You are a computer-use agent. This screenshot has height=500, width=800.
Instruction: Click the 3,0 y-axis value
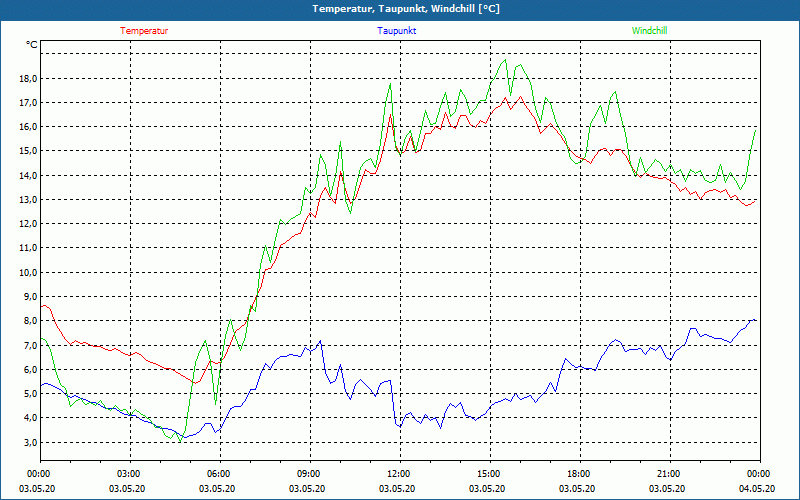click(x=28, y=442)
